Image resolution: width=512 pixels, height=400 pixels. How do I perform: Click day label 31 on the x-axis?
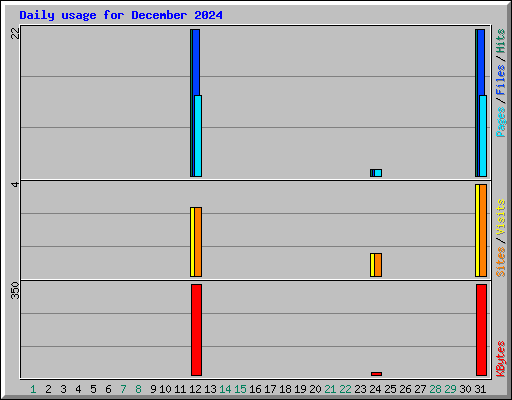(x=480, y=389)
